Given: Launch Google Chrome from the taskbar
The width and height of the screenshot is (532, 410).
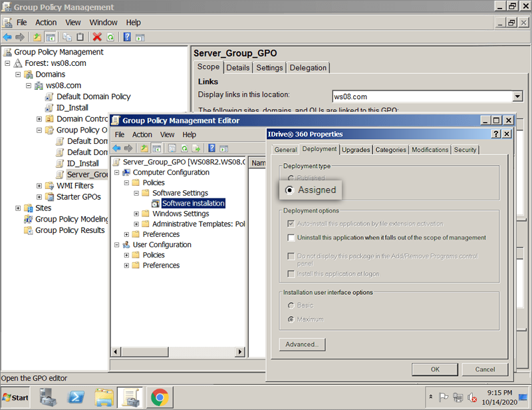Looking at the screenshot, I should (x=158, y=397).
